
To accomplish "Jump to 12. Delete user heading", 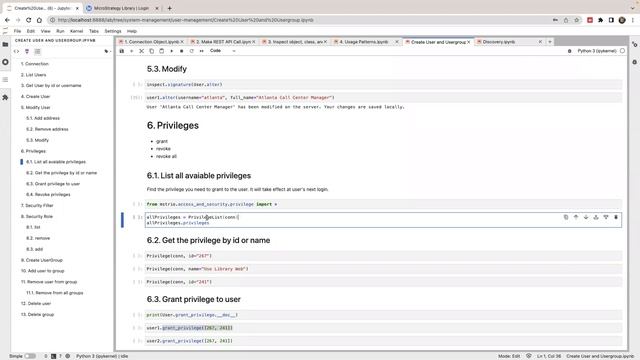I will tap(36, 304).
